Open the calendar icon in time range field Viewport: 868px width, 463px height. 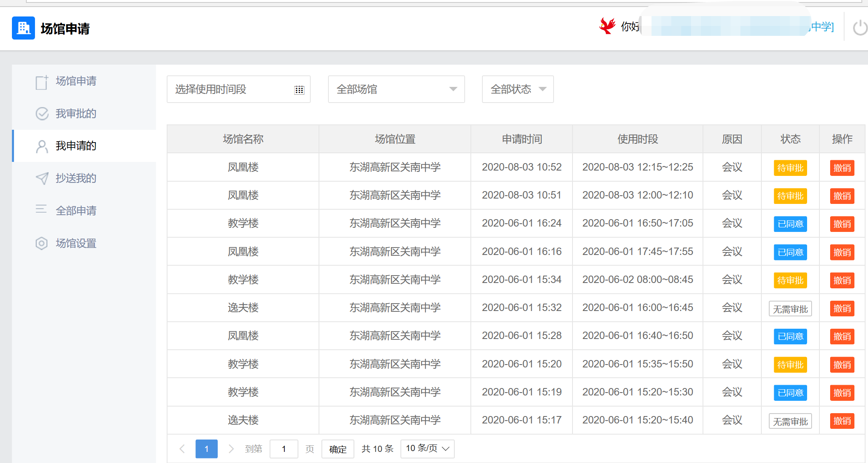[299, 90]
